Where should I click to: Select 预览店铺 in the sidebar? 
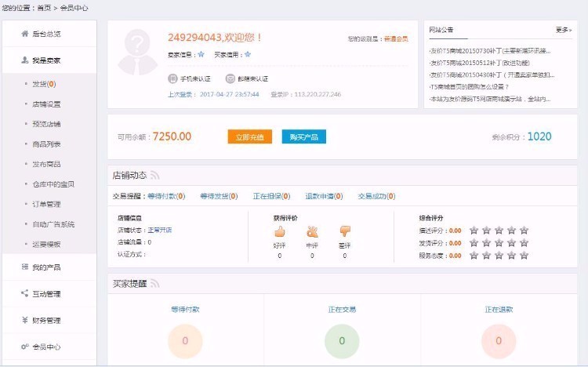click(46, 124)
